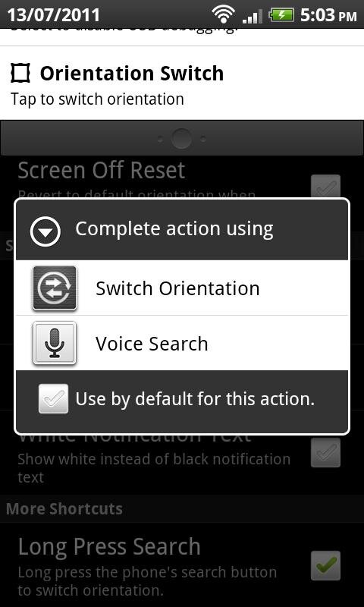Toggle the Screen Off Reset checkbox
The height and width of the screenshot is (607, 364).
tap(326, 187)
